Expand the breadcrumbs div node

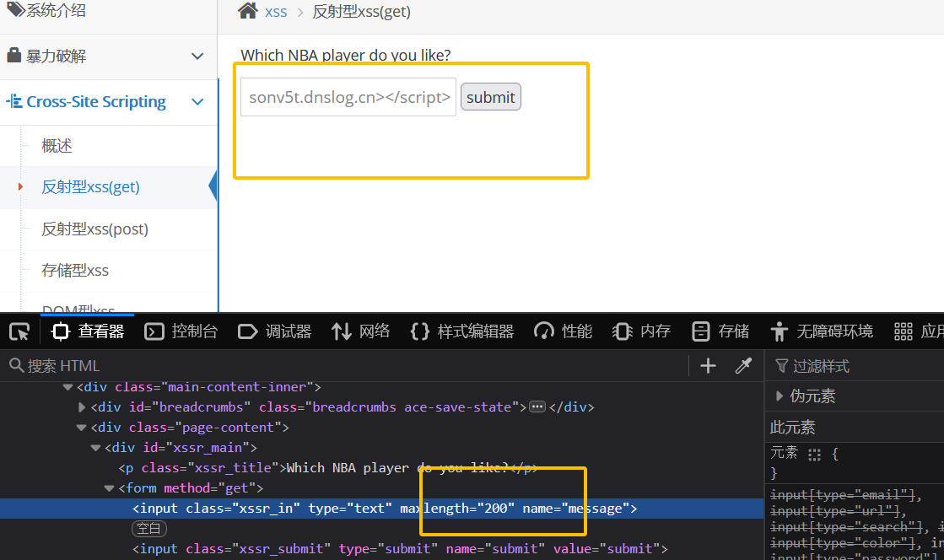(82, 407)
